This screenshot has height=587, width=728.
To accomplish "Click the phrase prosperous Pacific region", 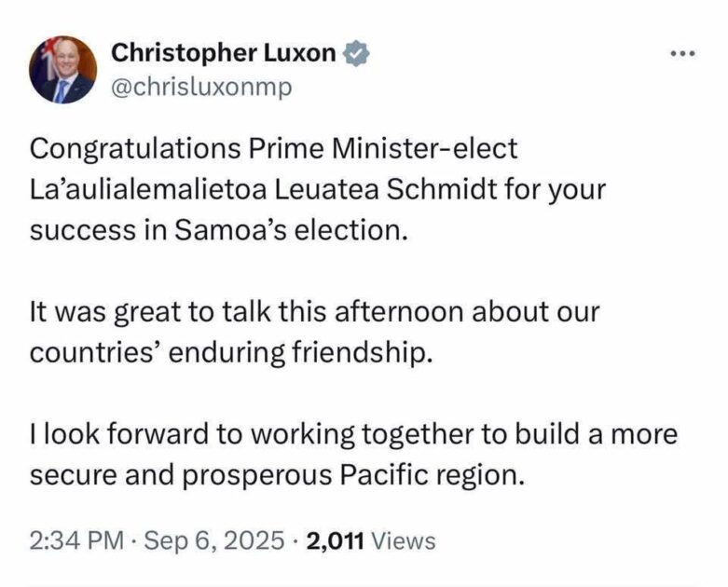I will [x=353, y=475].
